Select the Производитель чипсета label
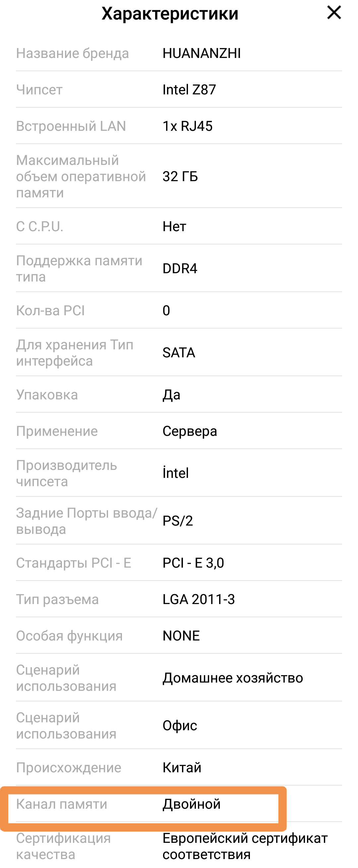Screen dimensions: 358x868 67,473
